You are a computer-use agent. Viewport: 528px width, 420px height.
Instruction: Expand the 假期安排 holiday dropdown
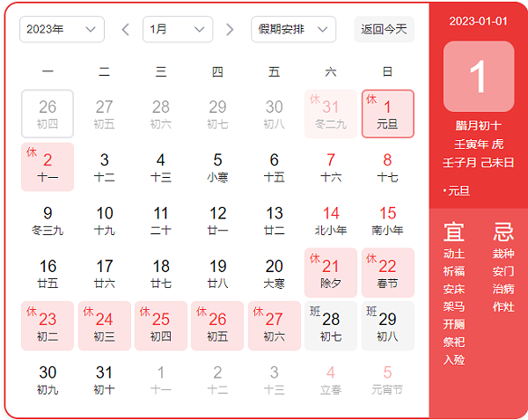[293, 29]
